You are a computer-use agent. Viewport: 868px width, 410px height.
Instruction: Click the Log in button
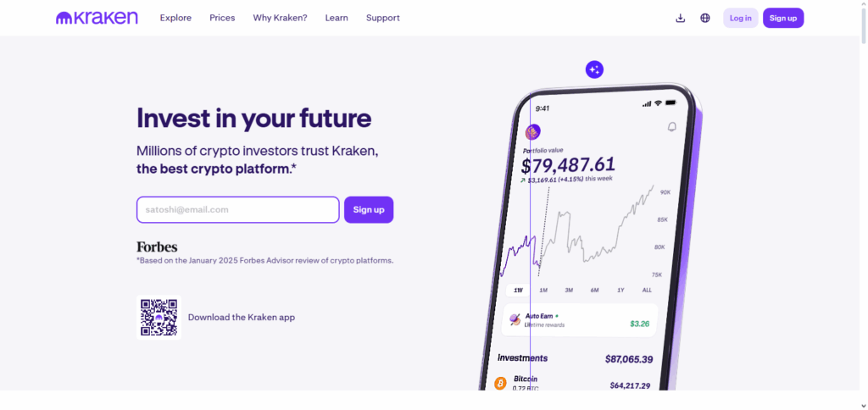[741, 18]
